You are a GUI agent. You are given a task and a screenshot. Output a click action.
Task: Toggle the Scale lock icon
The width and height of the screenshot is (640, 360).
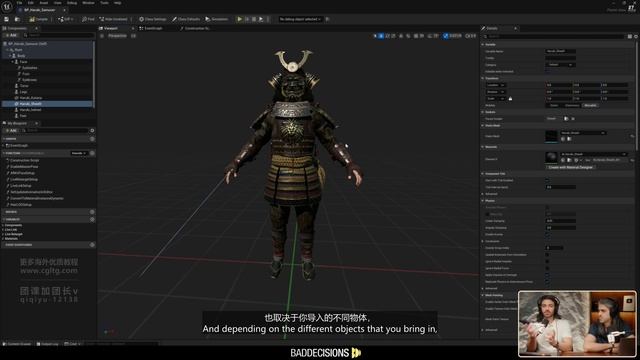pyautogui.click(x=510, y=98)
